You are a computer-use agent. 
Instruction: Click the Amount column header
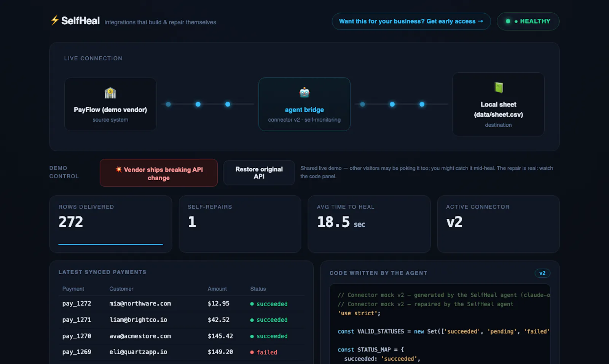tap(217, 289)
